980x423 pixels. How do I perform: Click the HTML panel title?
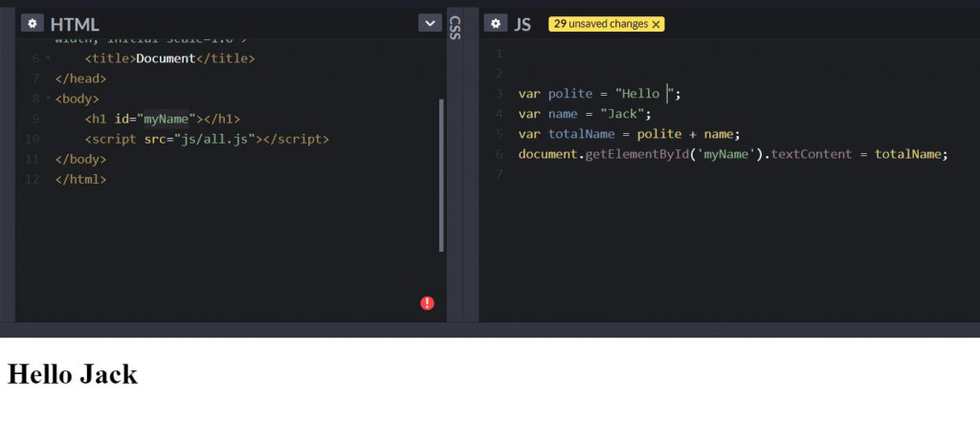point(75,24)
